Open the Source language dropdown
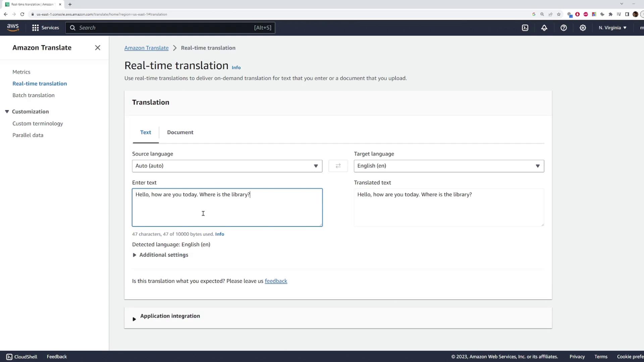This screenshot has width=644, height=362. [x=227, y=166]
